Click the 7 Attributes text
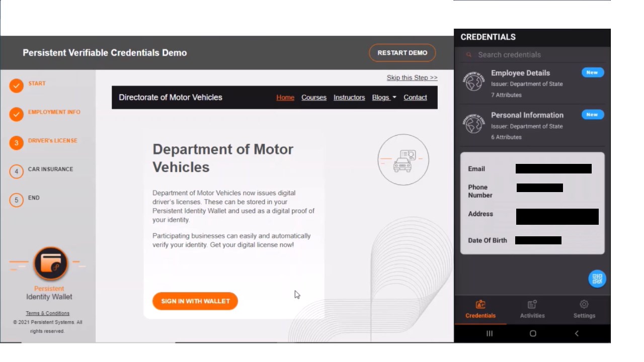 point(506,95)
